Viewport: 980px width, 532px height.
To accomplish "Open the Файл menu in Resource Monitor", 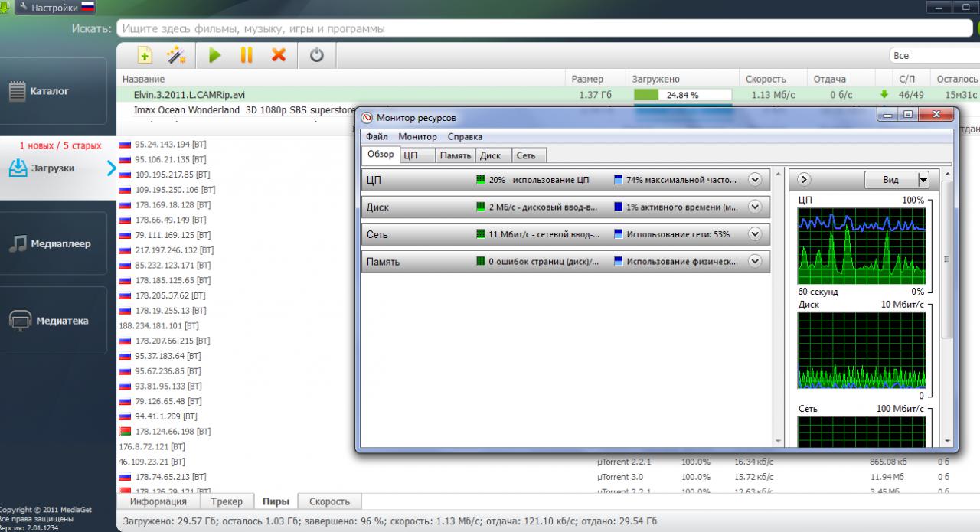I will 377,137.
